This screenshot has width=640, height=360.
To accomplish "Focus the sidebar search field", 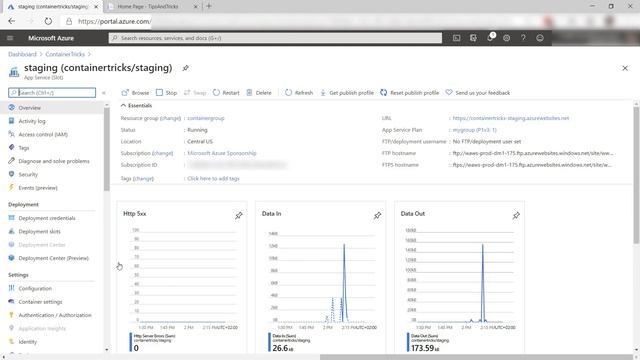I will coord(52,93).
